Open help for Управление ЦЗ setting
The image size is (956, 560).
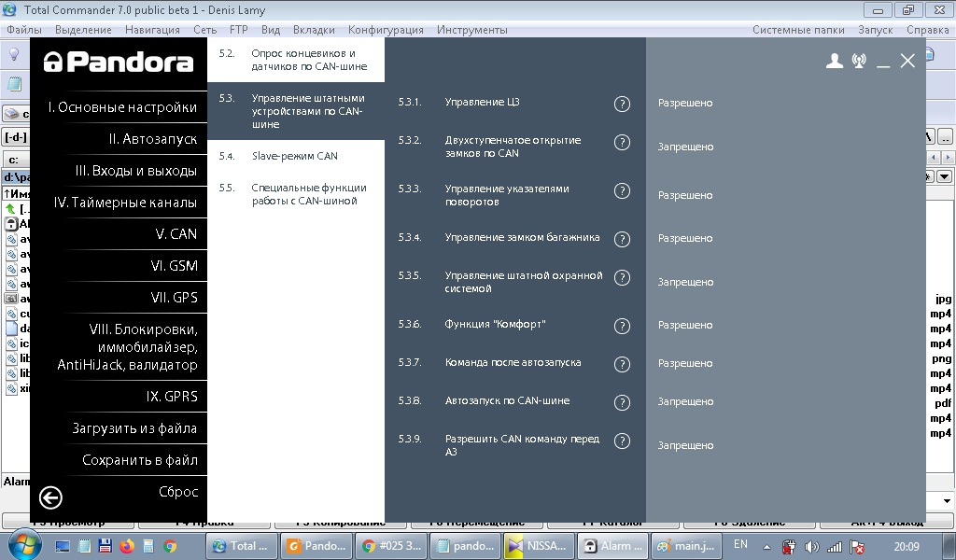(622, 104)
